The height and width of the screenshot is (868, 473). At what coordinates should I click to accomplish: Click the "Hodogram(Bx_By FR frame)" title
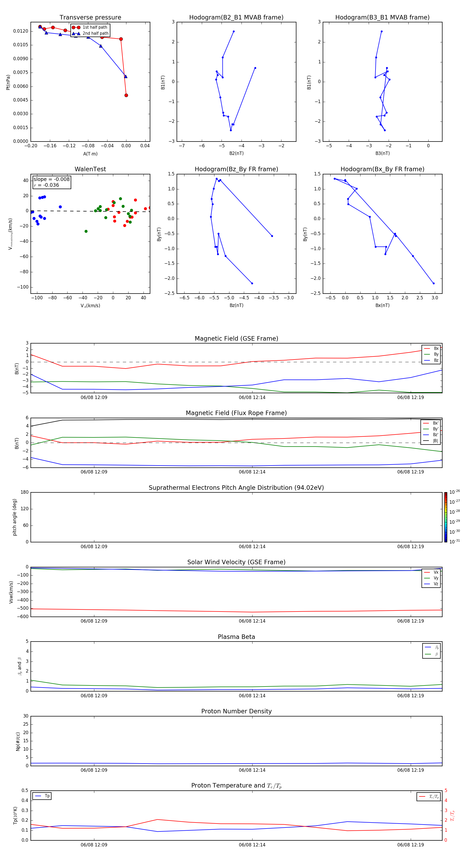tap(382, 169)
